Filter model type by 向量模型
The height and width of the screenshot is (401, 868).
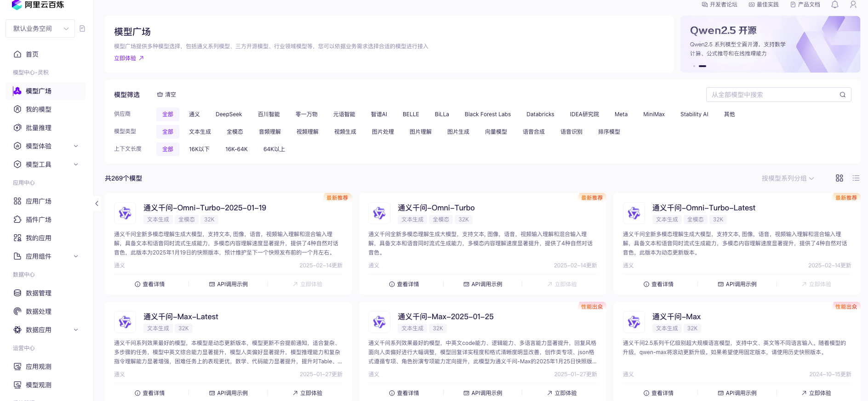[x=496, y=132]
